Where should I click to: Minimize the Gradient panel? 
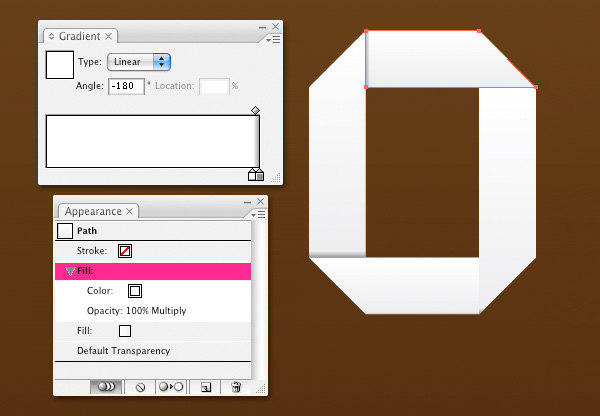coord(262,27)
